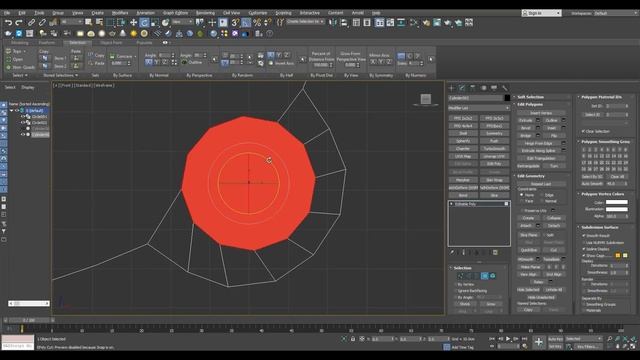Toggle the Isoline Display checkbox
This screenshot has width=640, height=360.
click(x=584, y=249)
